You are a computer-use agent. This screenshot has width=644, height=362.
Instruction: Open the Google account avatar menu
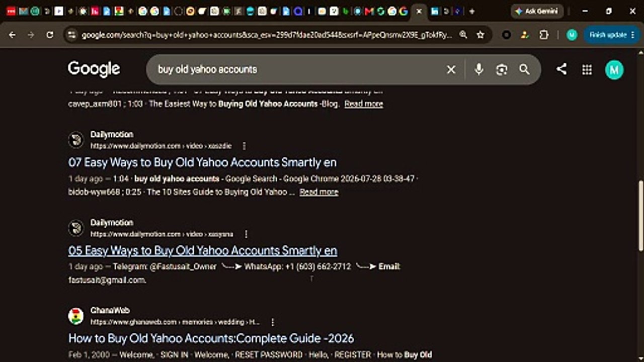[614, 69]
